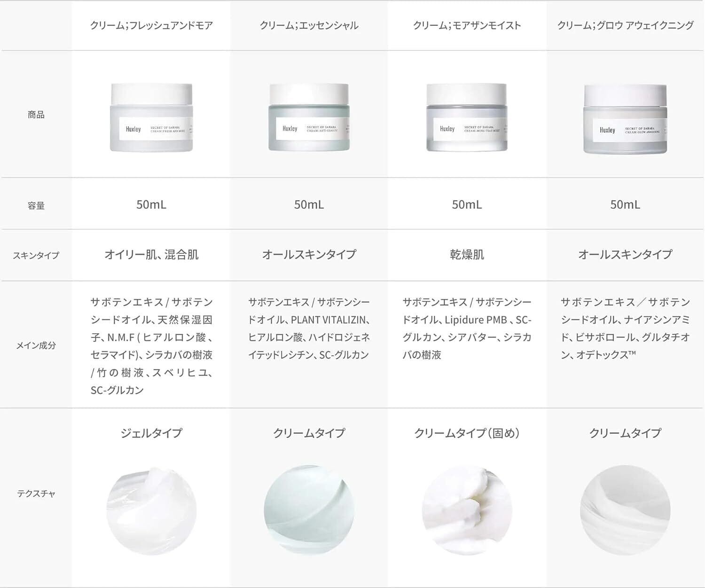Click the クリーム;エッセンシャル column header
The width and height of the screenshot is (705, 588).
pyautogui.click(x=309, y=25)
